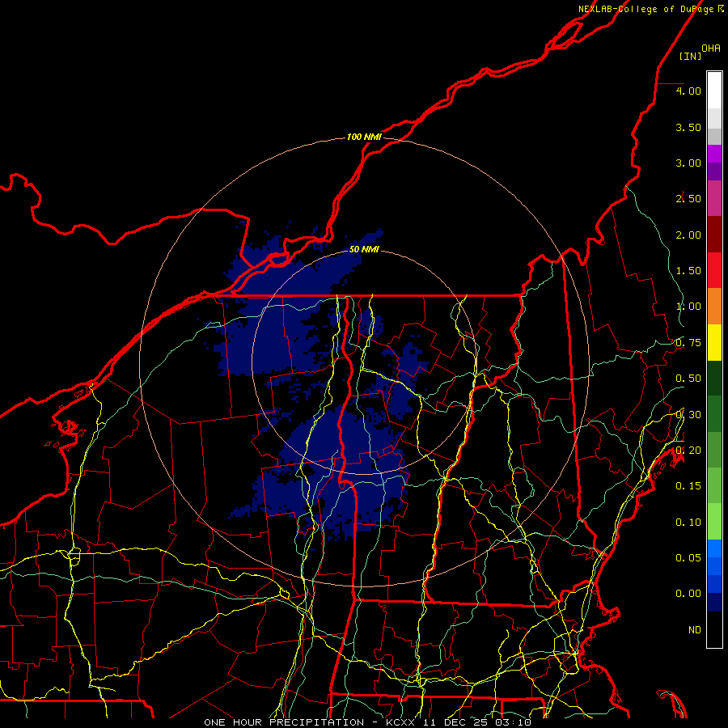This screenshot has height=728, width=728.
Task: Click the 2.00 legend value
Action: (x=688, y=235)
